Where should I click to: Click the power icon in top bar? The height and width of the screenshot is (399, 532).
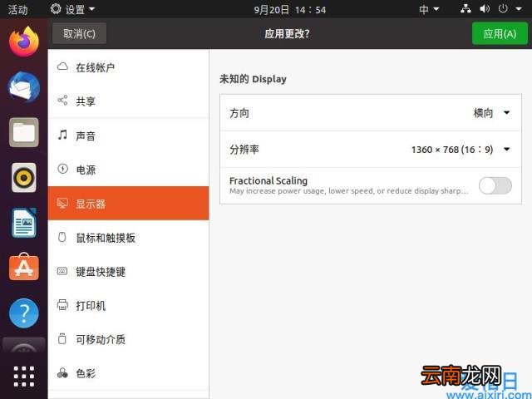[x=503, y=8]
